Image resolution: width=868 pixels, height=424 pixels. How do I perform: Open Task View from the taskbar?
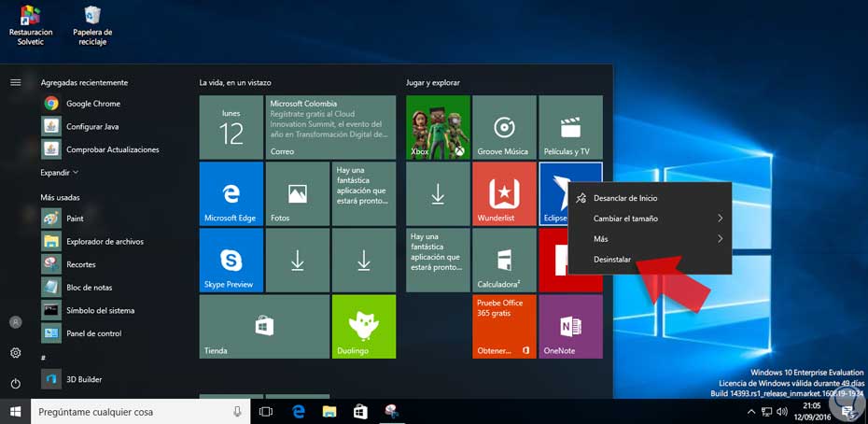pos(266,412)
